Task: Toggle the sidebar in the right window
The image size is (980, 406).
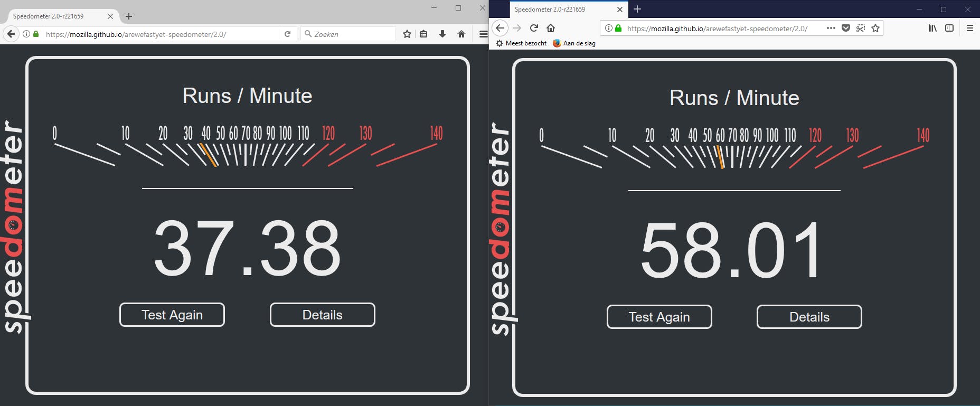Action: pyautogui.click(x=949, y=28)
